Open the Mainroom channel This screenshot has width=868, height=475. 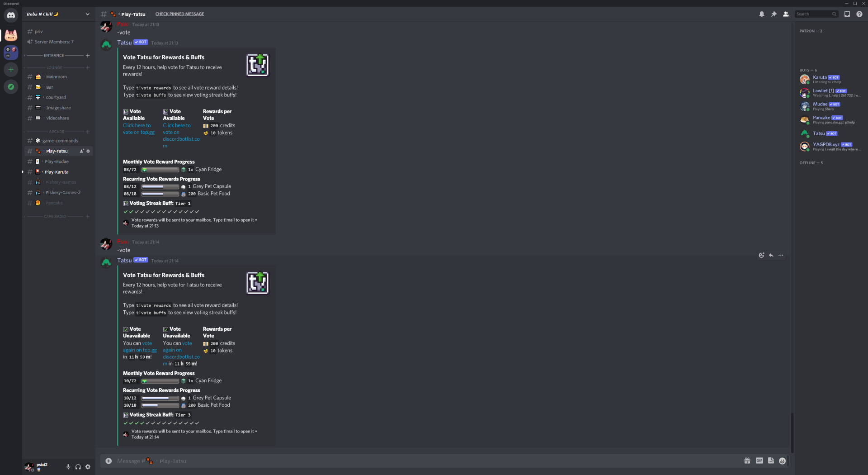coord(56,77)
